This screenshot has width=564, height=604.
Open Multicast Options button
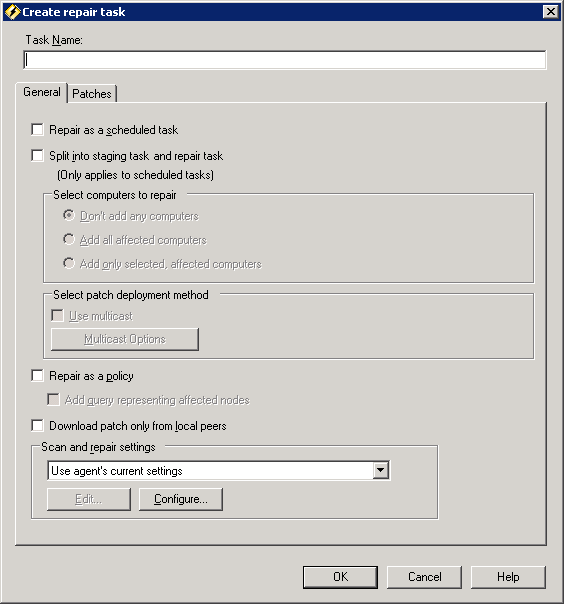click(x=125, y=339)
